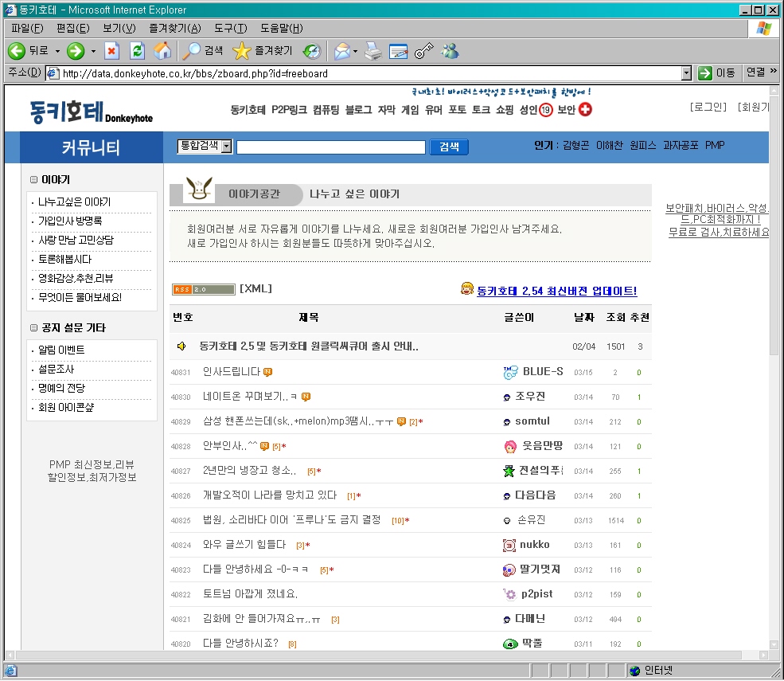The width and height of the screenshot is (784, 681).
Task: Open post '법원, 소리바다 이어 프루나도 금지 결정'
Action: pyautogui.click(x=292, y=520)
